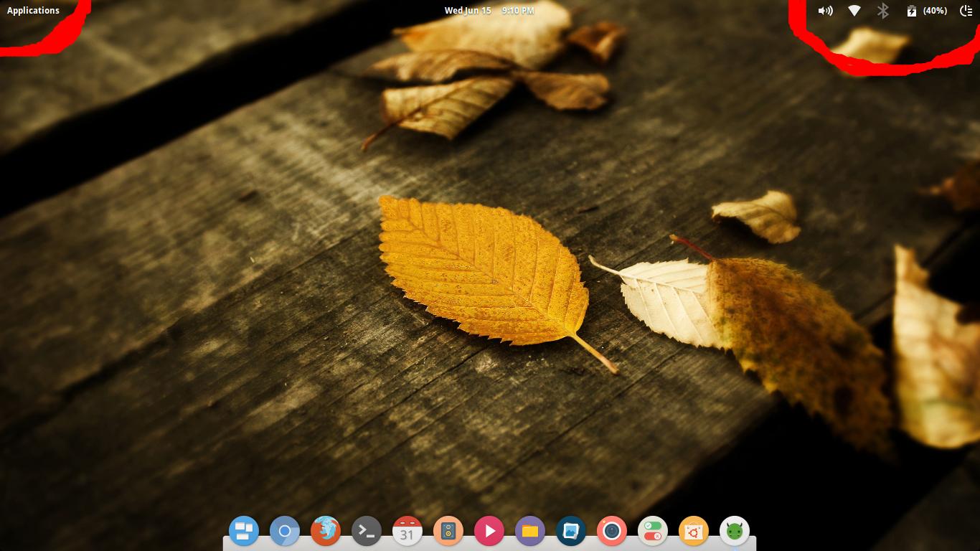This screenshot has width=980, height=551.
Task: Launch the green alien app in the dock
Action: coord(735,531)
